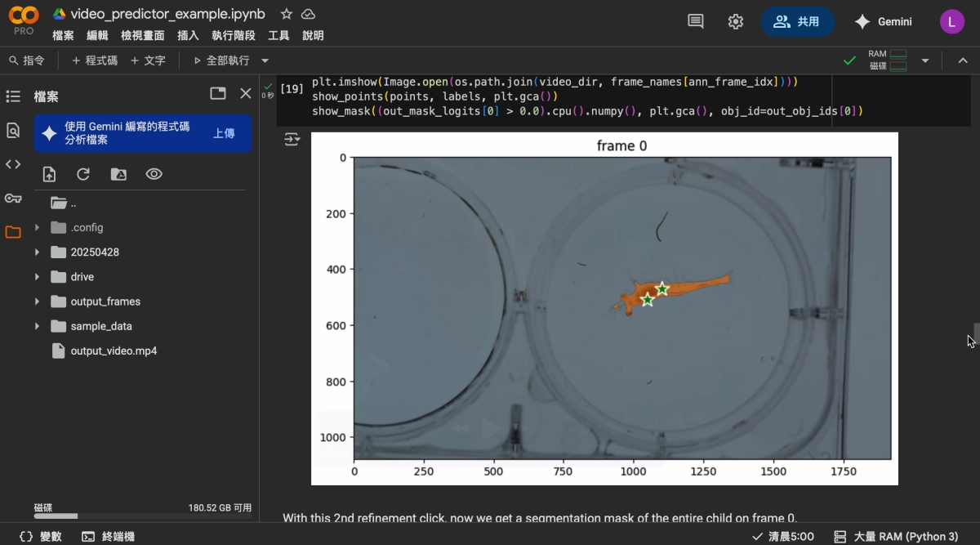Expand the sample_data folder

[x=37, y=326]
